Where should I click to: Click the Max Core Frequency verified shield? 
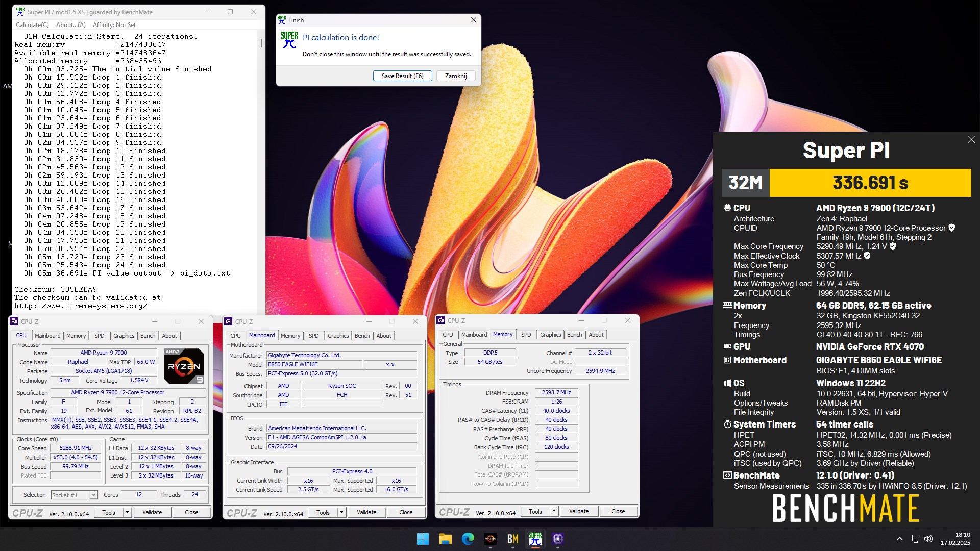[x=893, y=246]
